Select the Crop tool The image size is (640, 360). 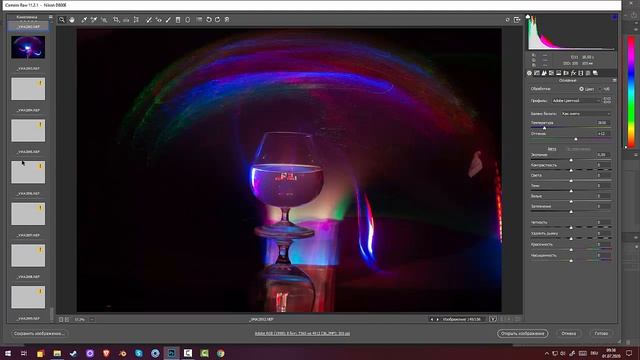tap(116, 20)
